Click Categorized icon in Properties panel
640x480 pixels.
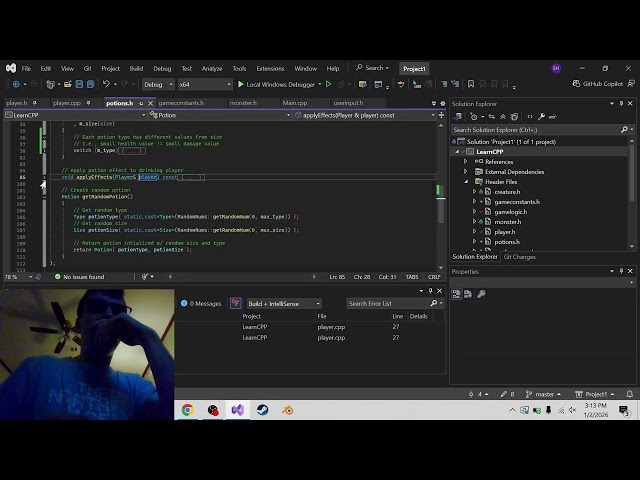click(x=457, y=294)
